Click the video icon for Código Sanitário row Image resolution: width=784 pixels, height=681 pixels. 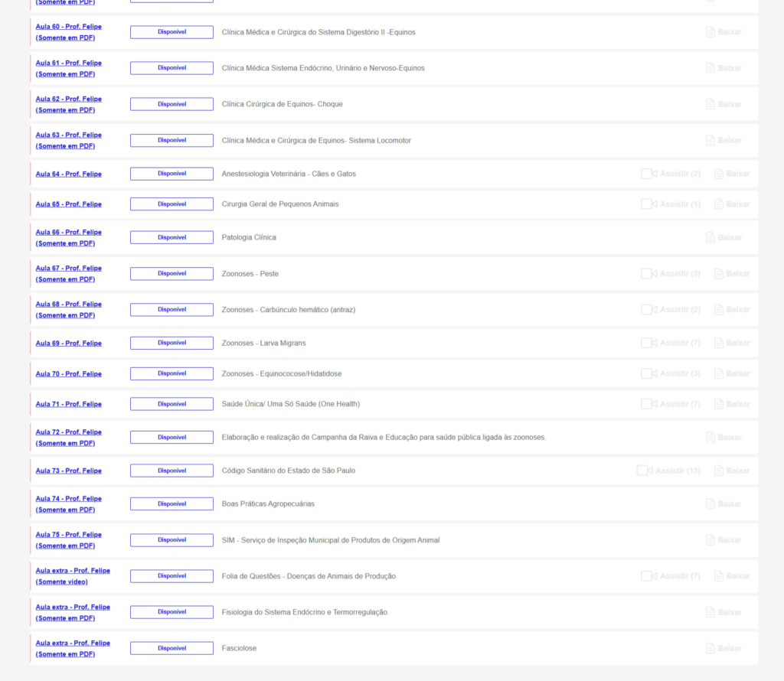[644, 471]
